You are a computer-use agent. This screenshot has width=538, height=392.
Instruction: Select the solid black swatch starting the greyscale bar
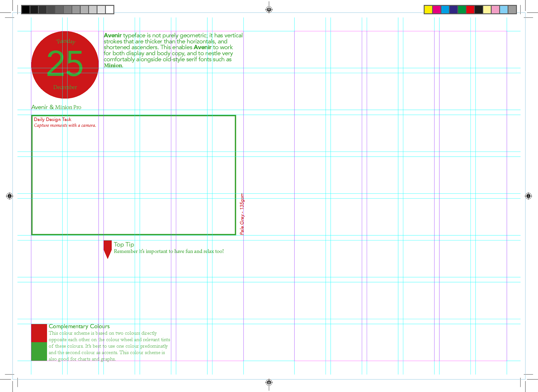(26, 10)
